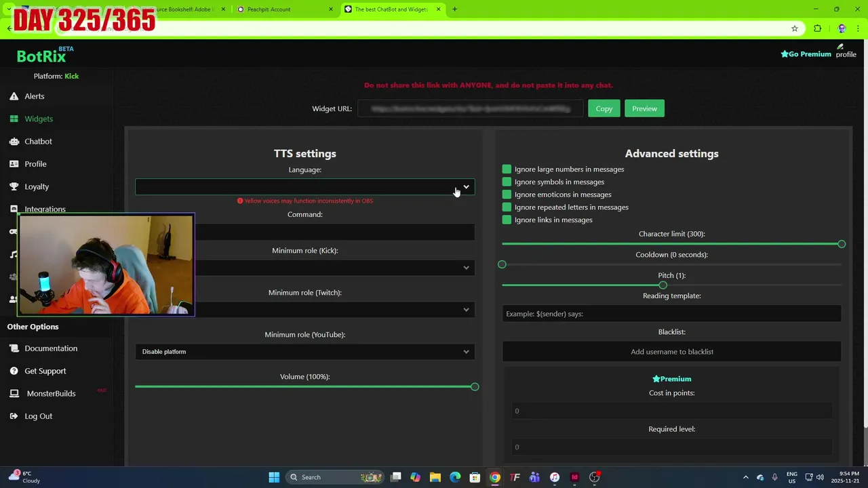Image resolution: width=868 pixels, height=488 pixels.
Task: Click the Documentation icon in sidebar
Action: pos(14,348)
